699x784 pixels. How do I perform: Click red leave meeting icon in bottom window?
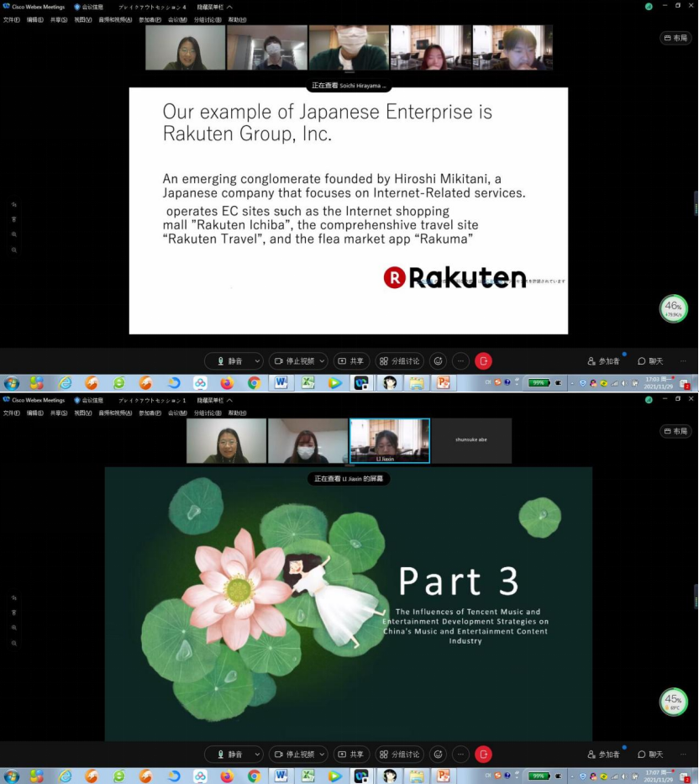coord(483,755)
